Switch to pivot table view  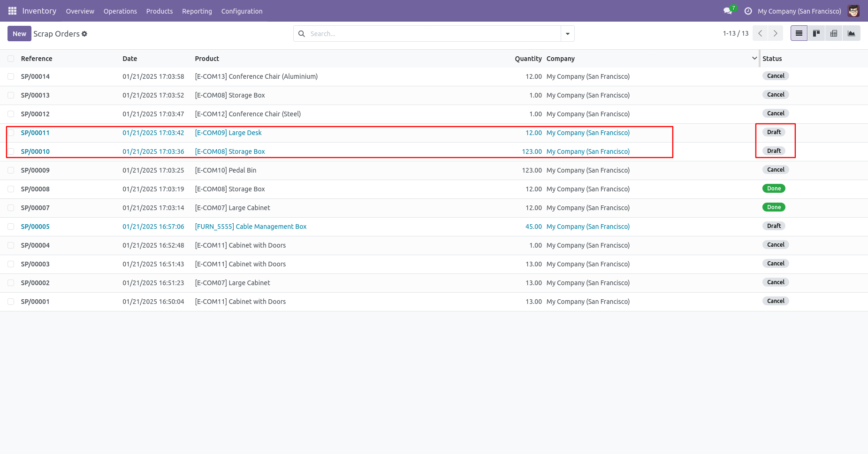point(834,33)
